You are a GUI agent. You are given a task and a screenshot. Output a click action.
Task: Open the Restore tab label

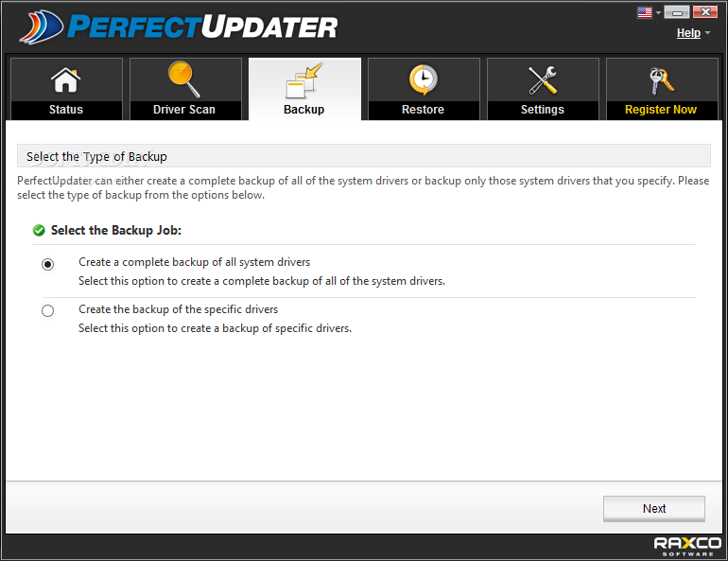[x=423, y=110]
